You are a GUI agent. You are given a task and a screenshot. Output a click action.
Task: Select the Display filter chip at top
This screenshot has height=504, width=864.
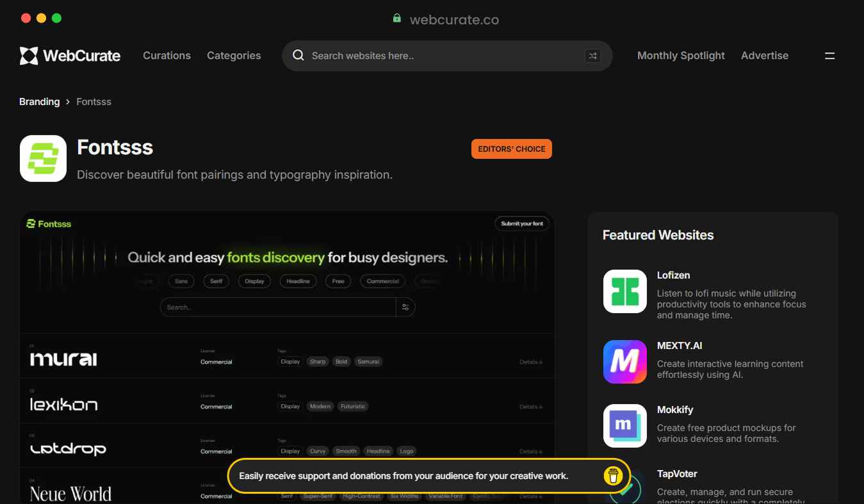tap(254, 281)
